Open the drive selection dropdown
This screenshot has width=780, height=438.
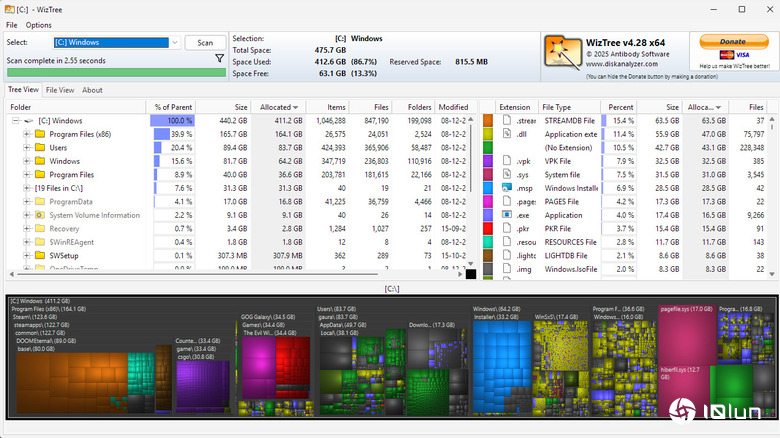click(x=175, y=43)
